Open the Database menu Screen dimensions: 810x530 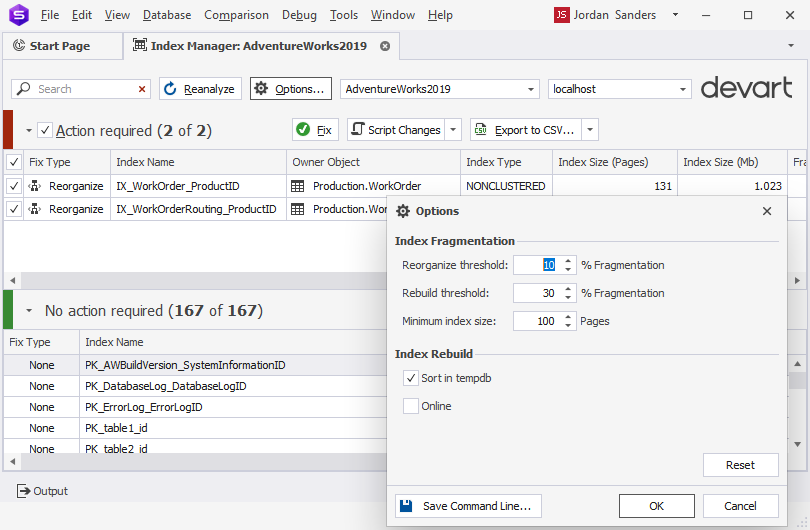pos(167,15)
